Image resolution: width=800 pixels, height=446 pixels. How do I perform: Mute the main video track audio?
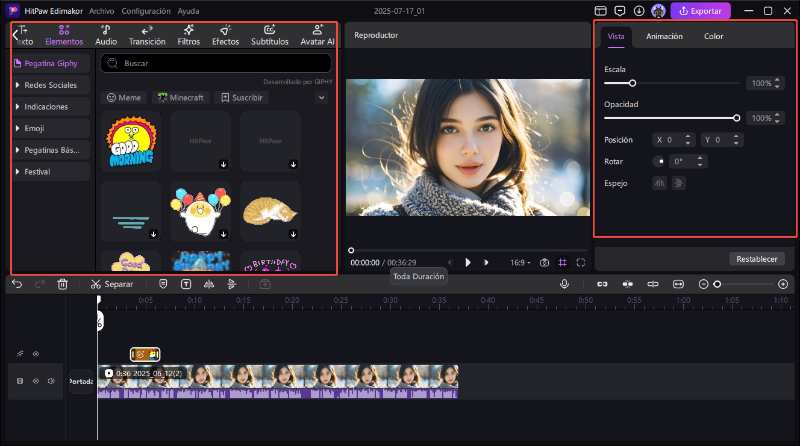[x=51, y=381]
